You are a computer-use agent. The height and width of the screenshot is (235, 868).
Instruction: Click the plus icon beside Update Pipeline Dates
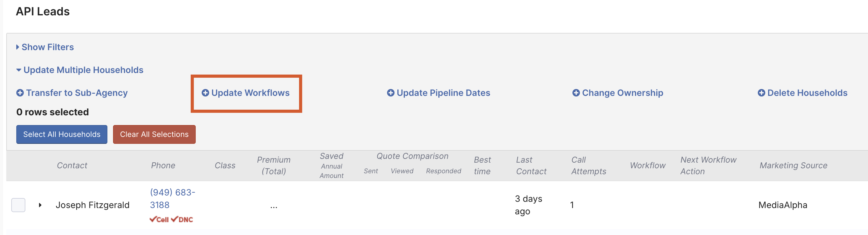point(390,93)
